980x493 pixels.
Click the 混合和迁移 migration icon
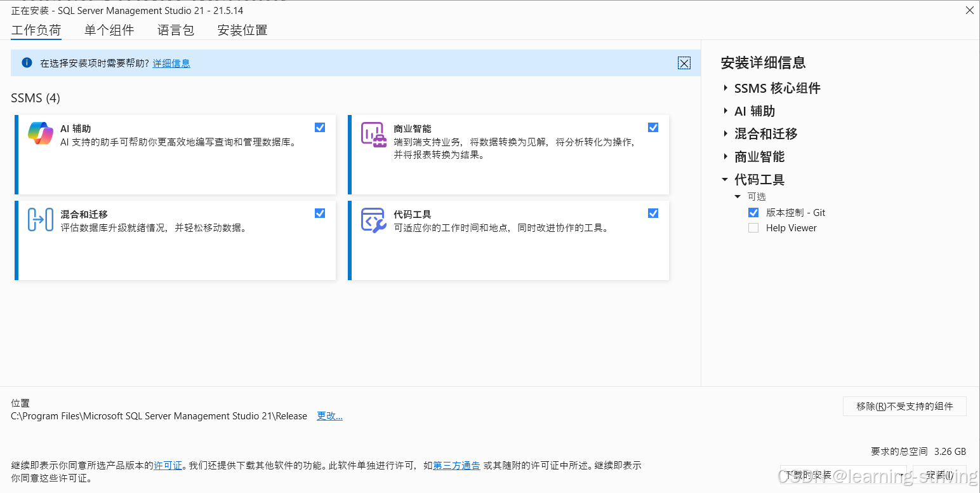click(41, 220)
